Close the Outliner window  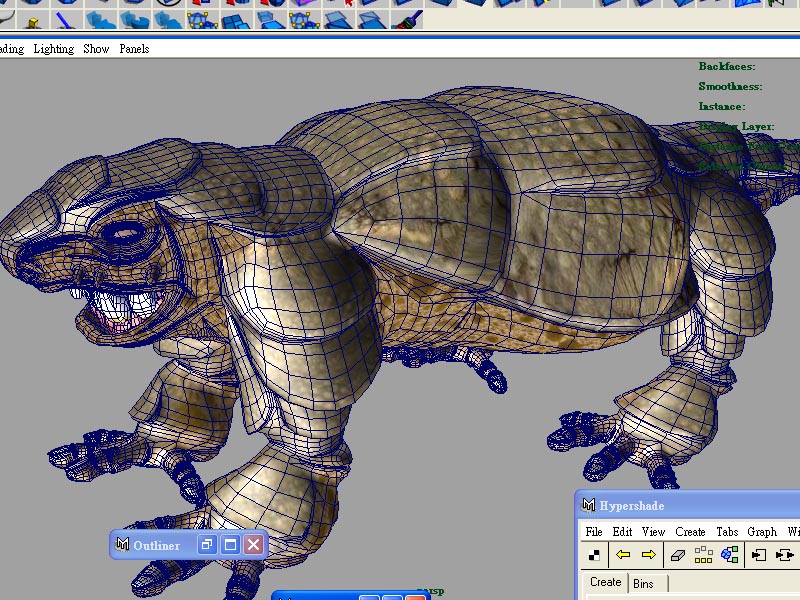click(254, 545)
